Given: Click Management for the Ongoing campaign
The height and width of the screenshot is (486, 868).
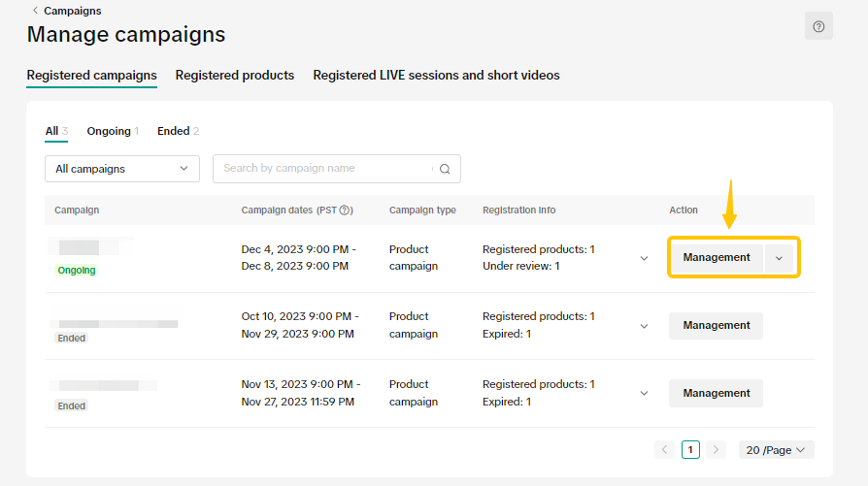Looking at the screenshot, I should [717, 258].
